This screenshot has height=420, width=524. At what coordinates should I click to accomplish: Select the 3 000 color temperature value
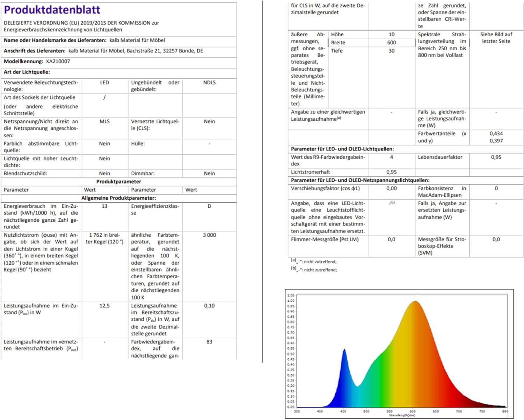[x=209, y=235]
